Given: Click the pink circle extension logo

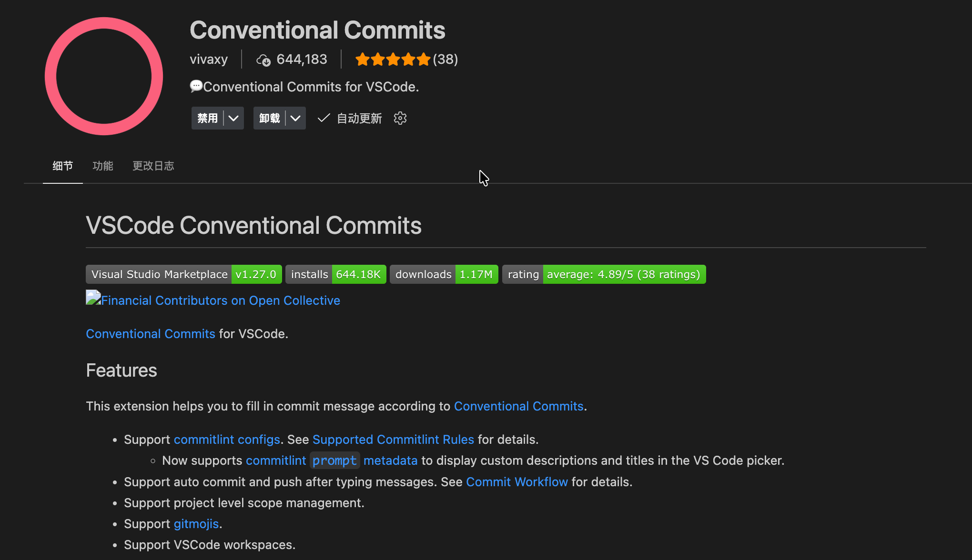Looking at the screenshot, I should point(104,76).
